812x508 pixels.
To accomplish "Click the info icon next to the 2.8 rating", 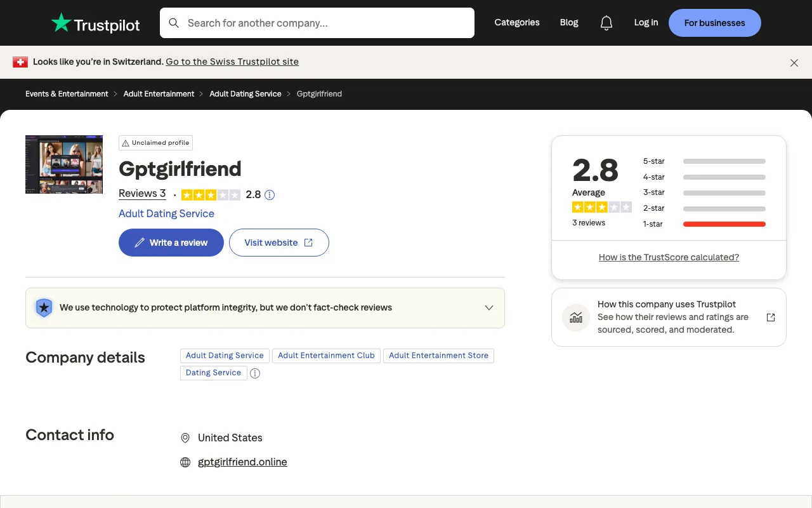I will tap(270, 195).
